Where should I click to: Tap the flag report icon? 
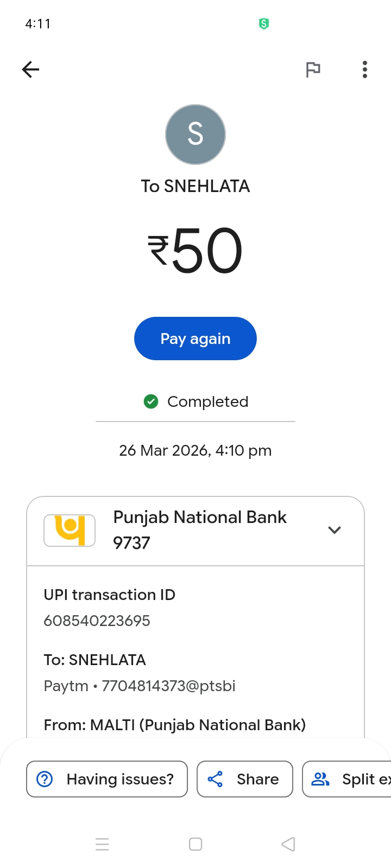click(313, 69)
